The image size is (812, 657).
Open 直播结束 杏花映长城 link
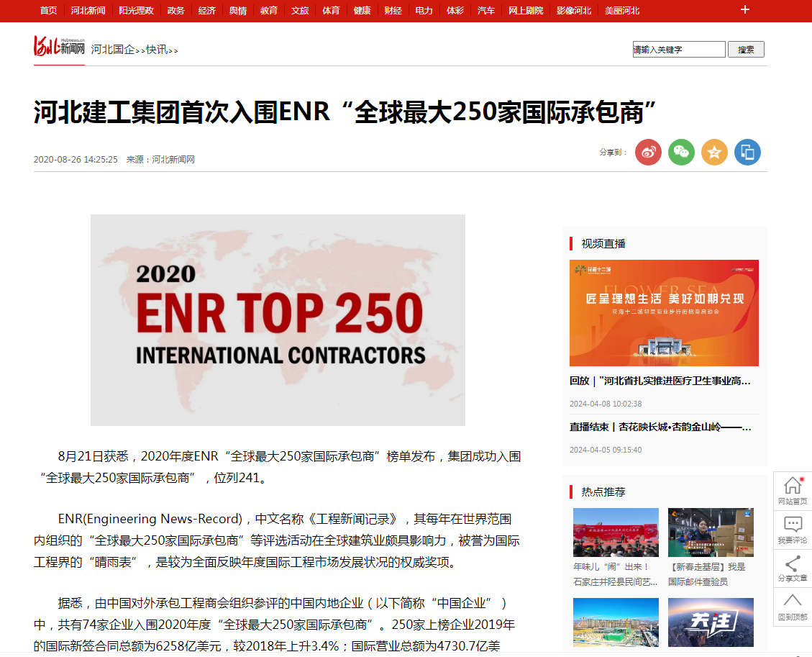(660, 427)
